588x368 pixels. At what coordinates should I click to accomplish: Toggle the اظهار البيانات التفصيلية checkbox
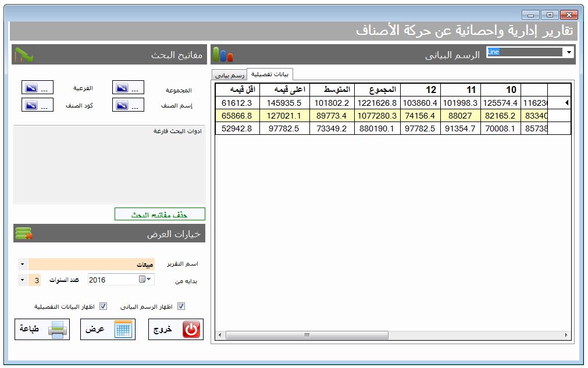tap(104, 306)
